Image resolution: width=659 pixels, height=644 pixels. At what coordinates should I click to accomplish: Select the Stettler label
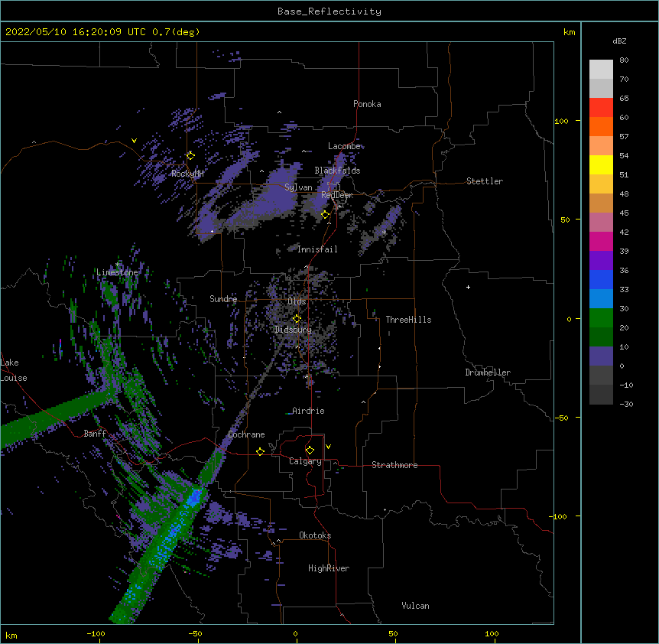(485, 181)
